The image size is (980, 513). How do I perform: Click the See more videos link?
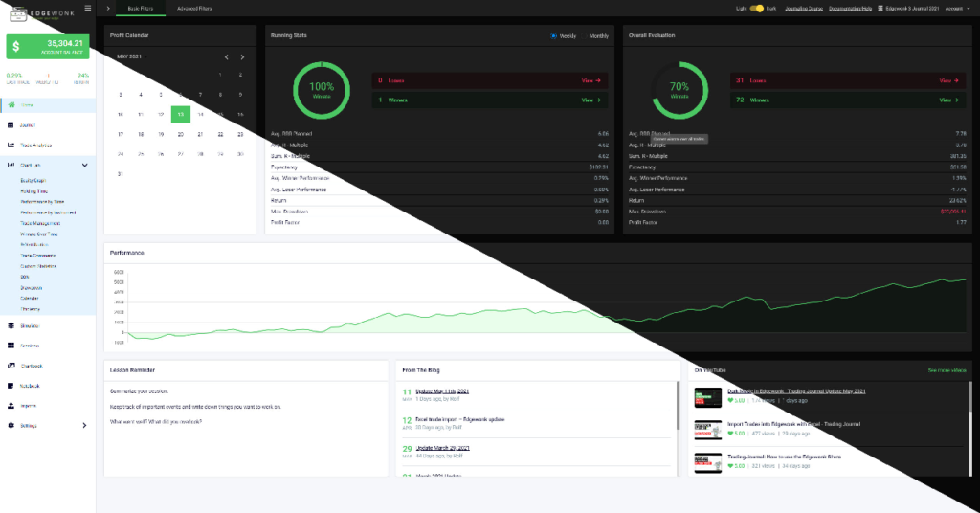946,369
